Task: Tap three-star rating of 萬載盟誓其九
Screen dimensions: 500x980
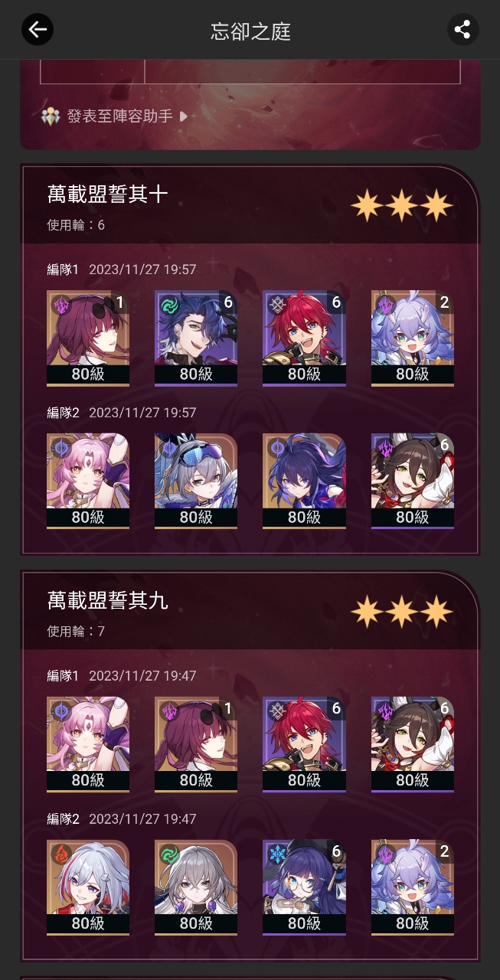Action: click(x=402, y=612)
